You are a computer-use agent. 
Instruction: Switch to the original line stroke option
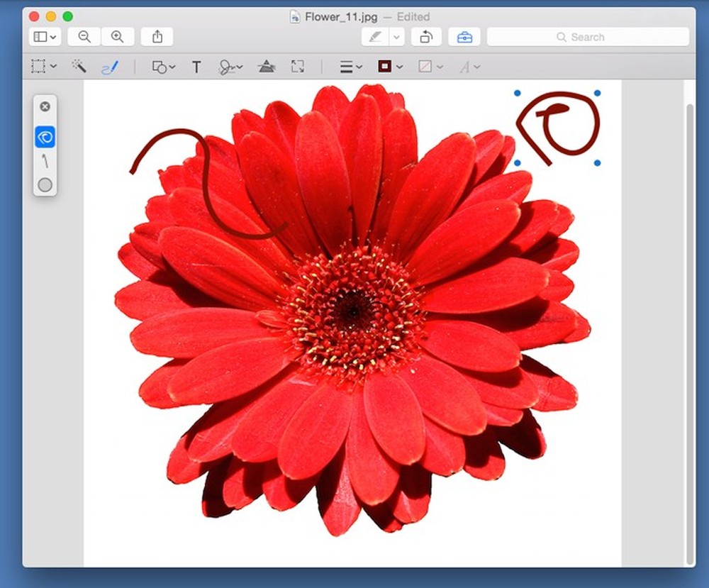[45, 161]
